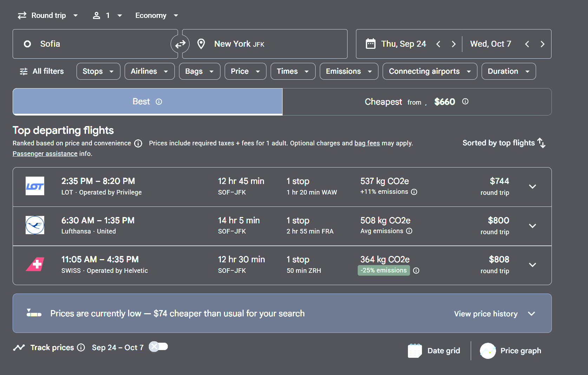The image size is (588, 375).
Task: Click the 6:30 AM – 1:35 PM flight times
Action: pos(98,221)
